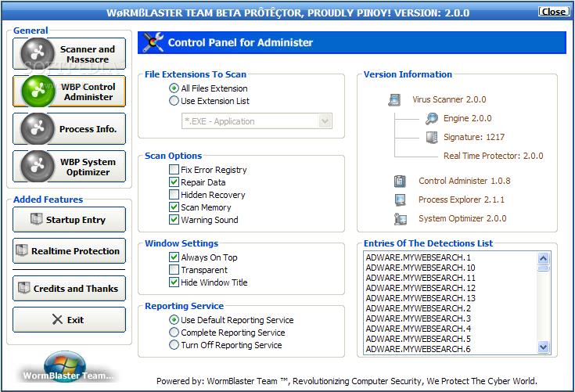Select Turn Off Reporting Service

[174, 345]
